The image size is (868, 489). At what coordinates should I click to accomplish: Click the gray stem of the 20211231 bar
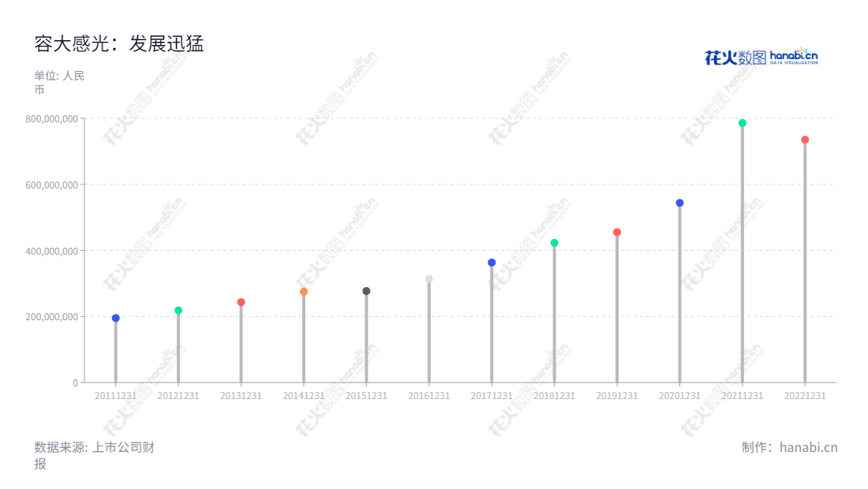click(743, 255)
